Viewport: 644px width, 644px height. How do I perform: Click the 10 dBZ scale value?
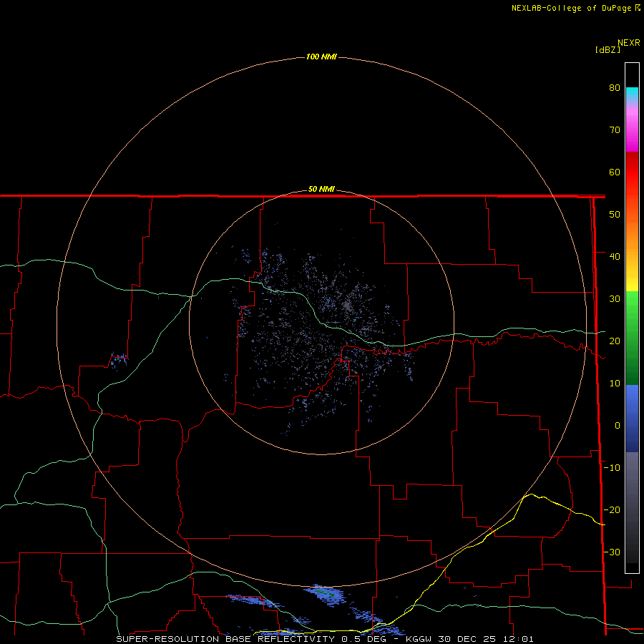coord(615,384)
